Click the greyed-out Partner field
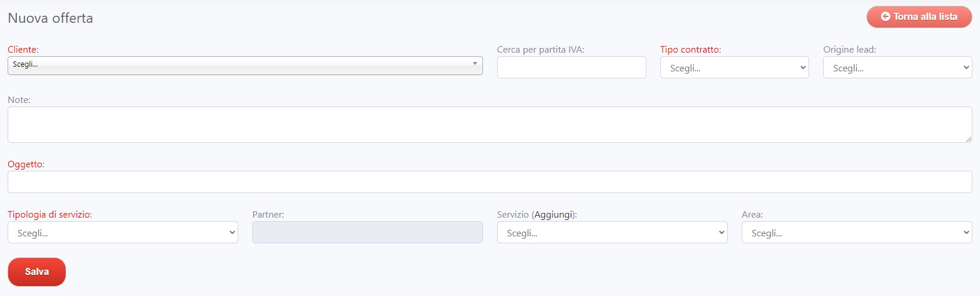The height and width of the screenshot is (296, 980). [367, 233]
